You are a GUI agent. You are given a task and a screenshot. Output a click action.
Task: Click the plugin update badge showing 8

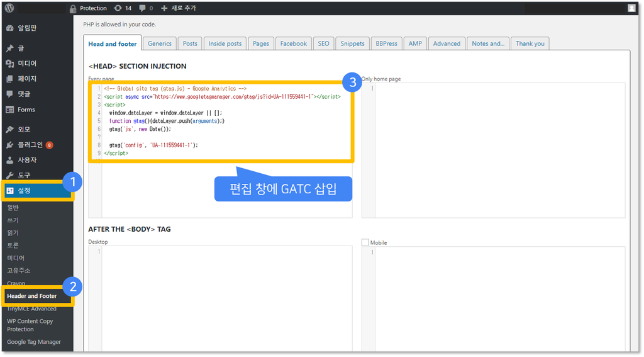(x=49, y=145)
